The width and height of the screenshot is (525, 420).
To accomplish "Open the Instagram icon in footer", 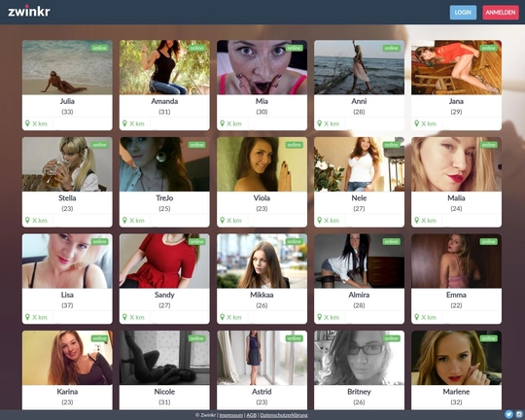I will (519, 414).
